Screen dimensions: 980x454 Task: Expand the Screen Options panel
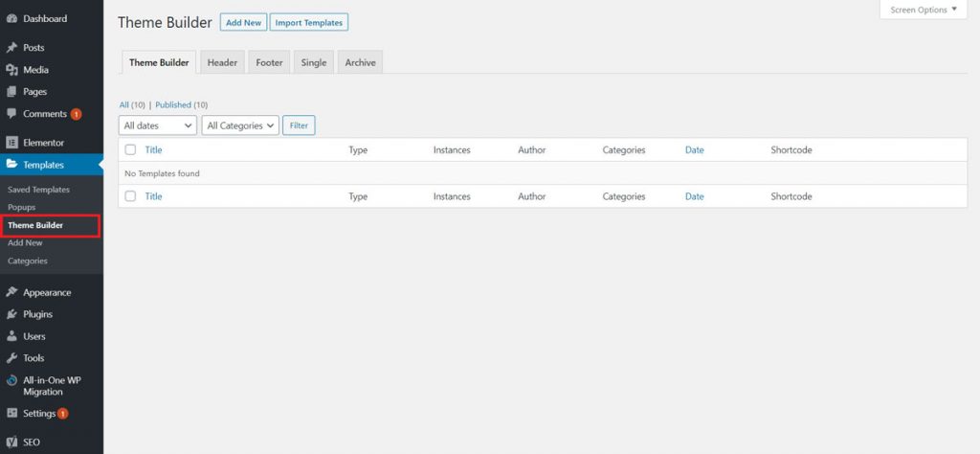tap(924, 10)
